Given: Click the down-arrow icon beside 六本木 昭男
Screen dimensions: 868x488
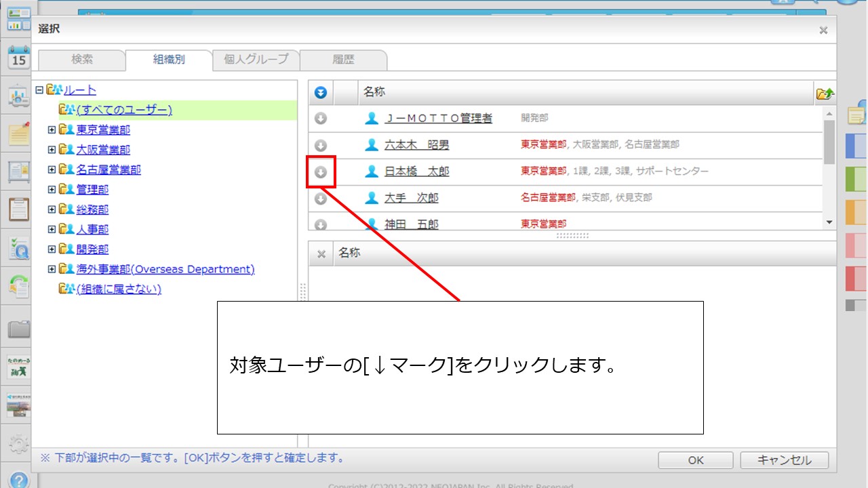Looking at the screenshot, I should pos(321,145).
